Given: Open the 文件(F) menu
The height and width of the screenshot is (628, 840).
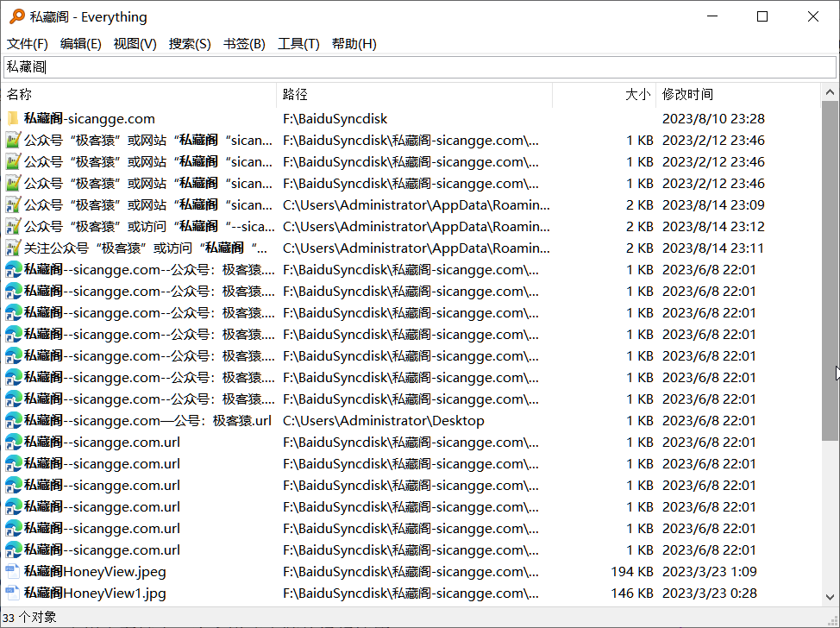Looking at the screenshot, I should [x=27, y=43].
